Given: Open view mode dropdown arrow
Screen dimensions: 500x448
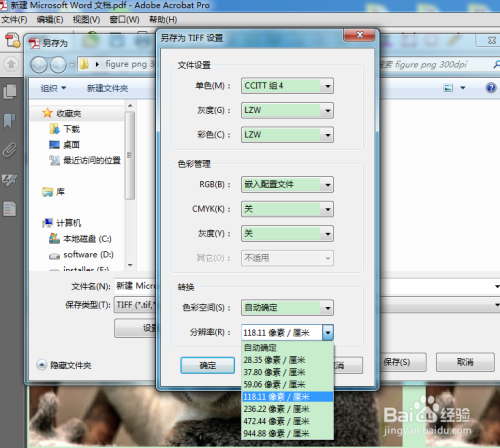Looking at the screenshot, I should click(x=463, y=88).
